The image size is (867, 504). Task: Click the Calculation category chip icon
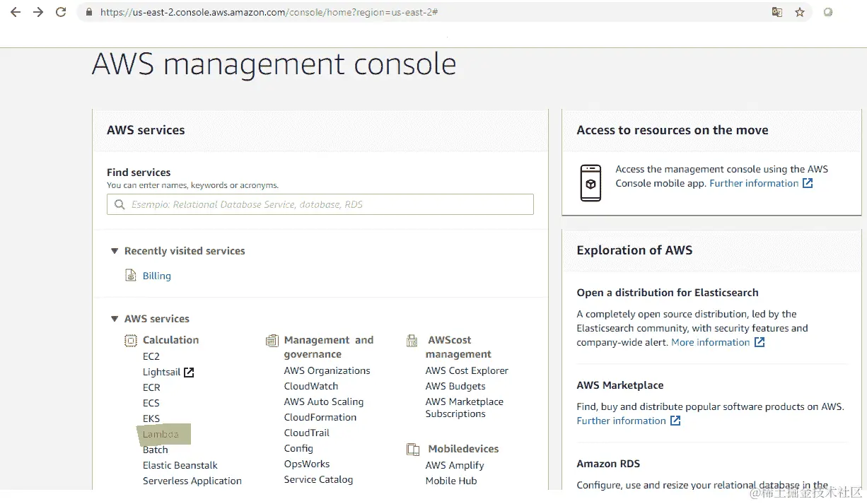pos(131,341)
